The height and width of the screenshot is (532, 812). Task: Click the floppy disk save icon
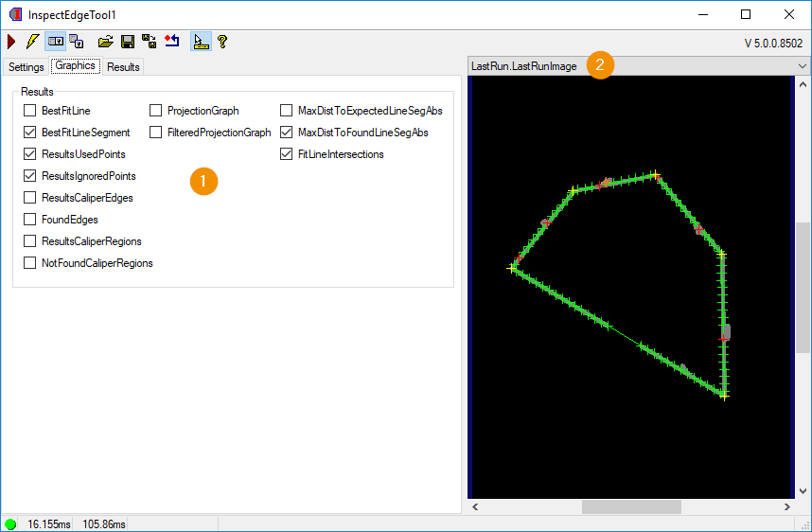click(128, 42)
